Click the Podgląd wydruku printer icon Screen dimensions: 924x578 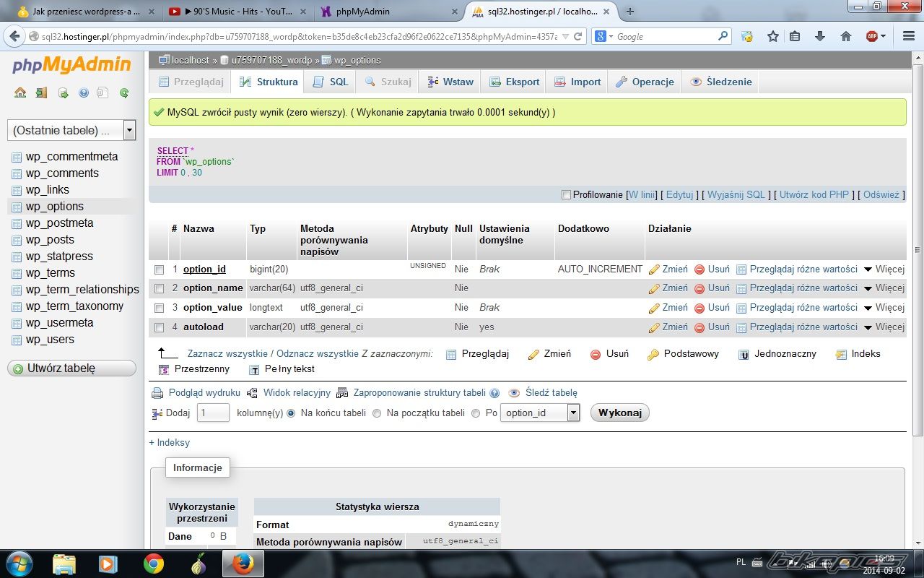tap(157, 393)
